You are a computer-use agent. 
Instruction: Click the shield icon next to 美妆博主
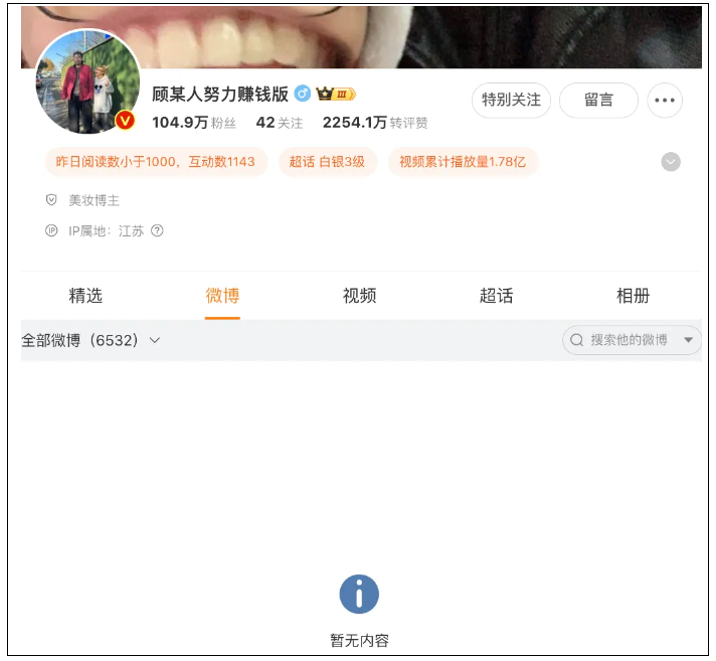click(51, 200)
